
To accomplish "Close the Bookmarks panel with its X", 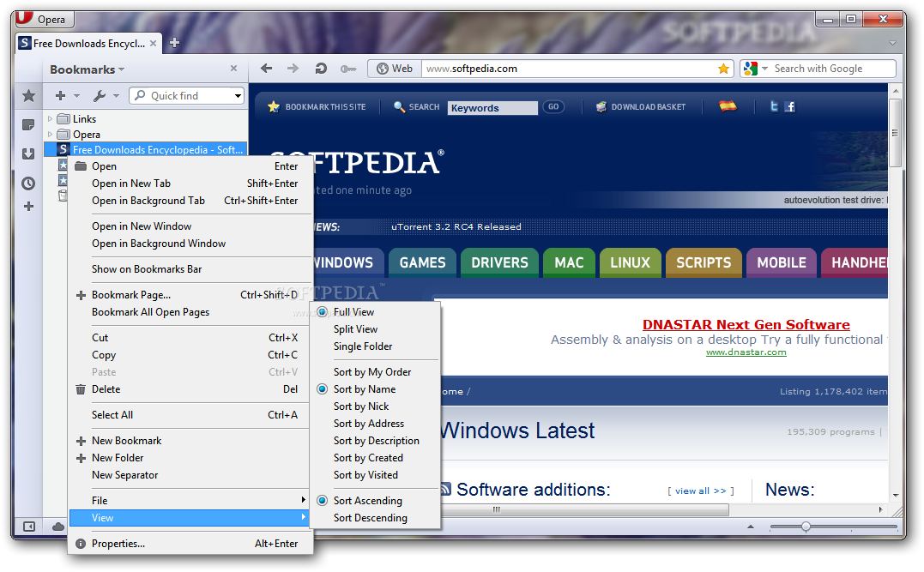I will click(234, 69).
